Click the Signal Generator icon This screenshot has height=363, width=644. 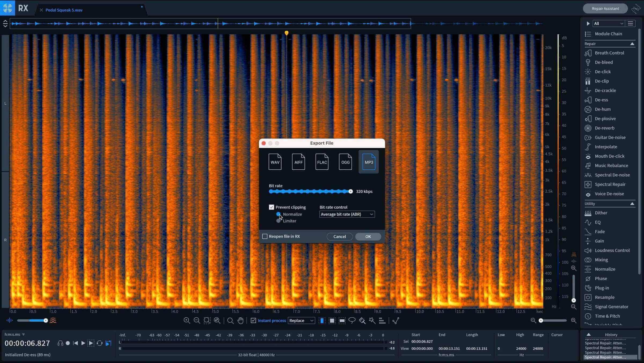[588, 307]
